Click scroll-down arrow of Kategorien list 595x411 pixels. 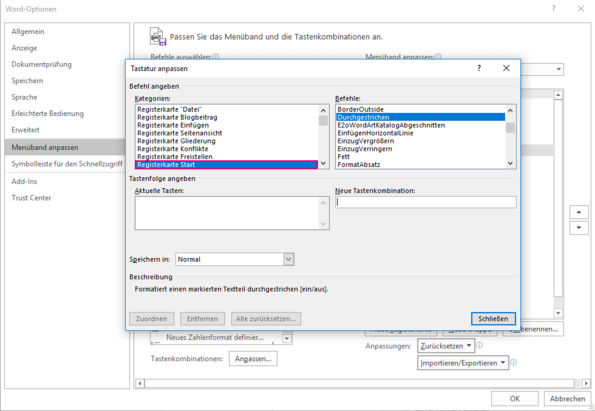click(x=323, y=164)
